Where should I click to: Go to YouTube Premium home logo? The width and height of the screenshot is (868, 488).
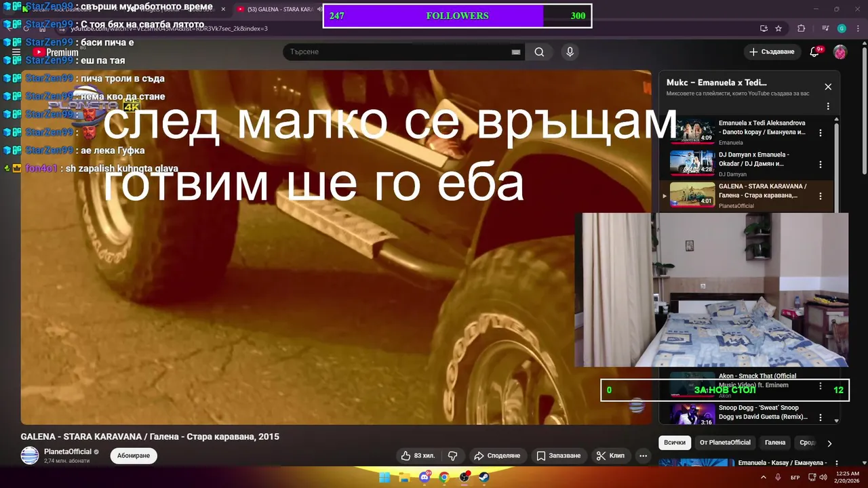click(56, 52)
